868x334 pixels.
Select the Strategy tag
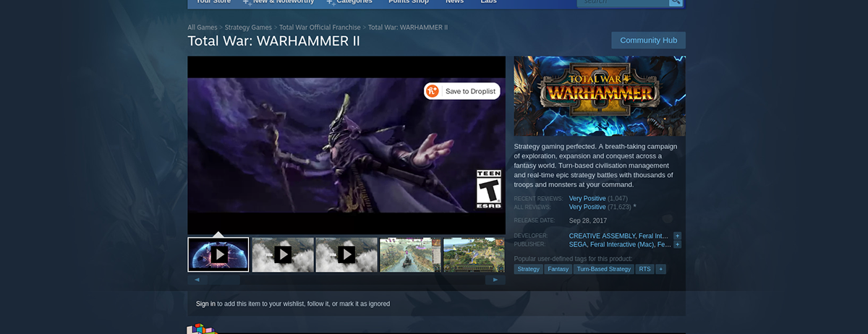point(528,269)
